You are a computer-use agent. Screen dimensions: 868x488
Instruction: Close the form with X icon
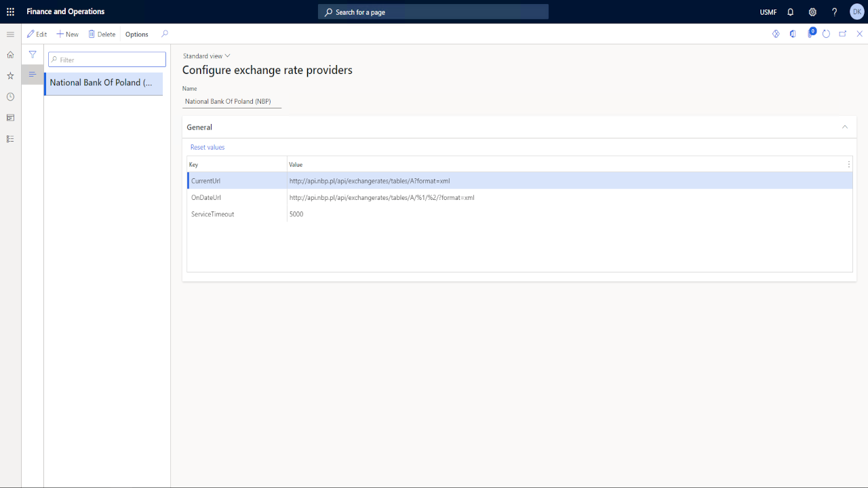tap(860, 34)
